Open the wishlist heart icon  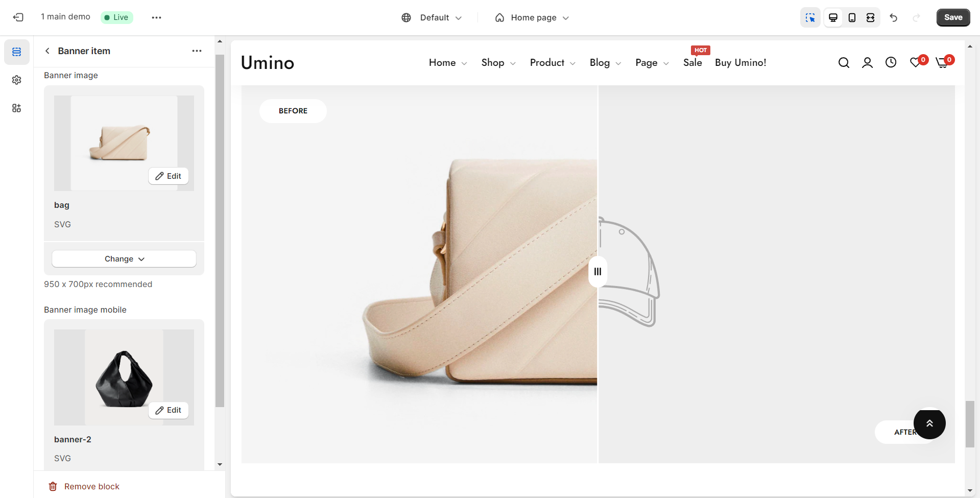pos(915,63)
